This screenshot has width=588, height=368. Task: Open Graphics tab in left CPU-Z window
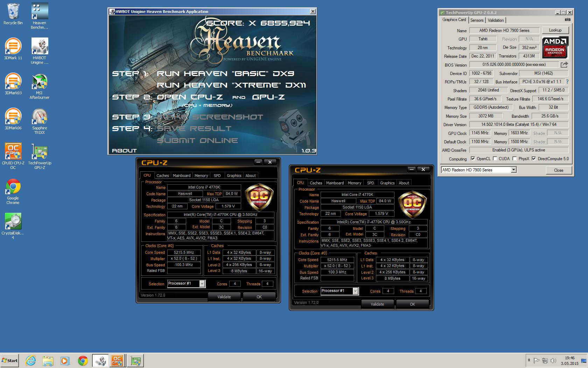pos(234,176)
